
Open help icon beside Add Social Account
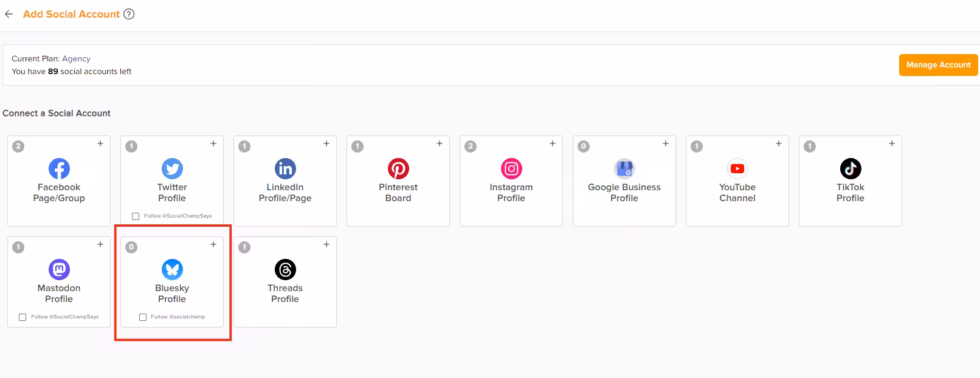(x=129, y=14)
